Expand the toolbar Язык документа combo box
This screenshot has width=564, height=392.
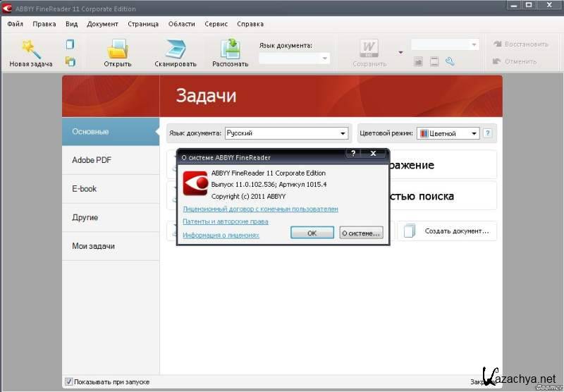(x=325, y=59)
